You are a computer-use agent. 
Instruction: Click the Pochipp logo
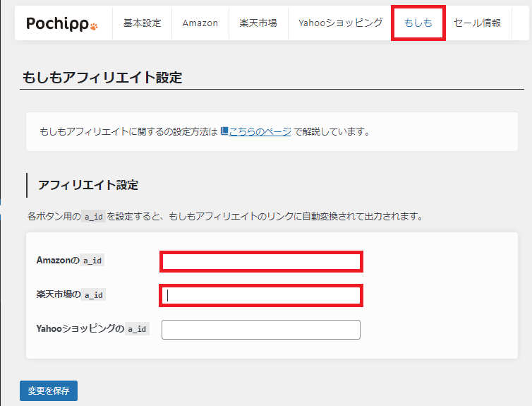point(62,23)
